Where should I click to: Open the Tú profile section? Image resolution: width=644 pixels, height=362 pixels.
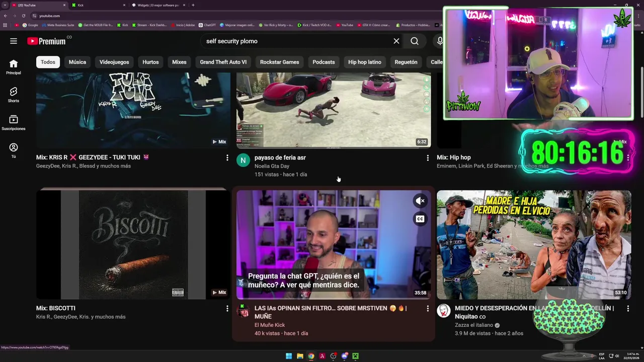pos(14,150)
